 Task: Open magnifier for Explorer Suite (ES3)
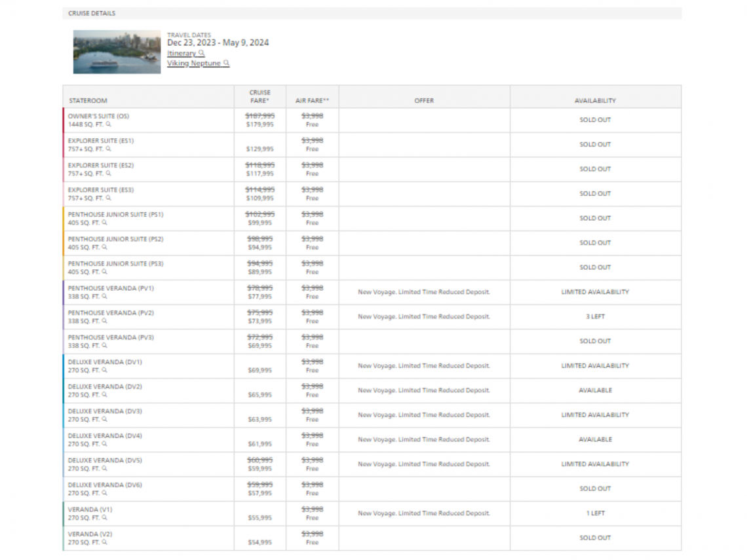point(109,198)
